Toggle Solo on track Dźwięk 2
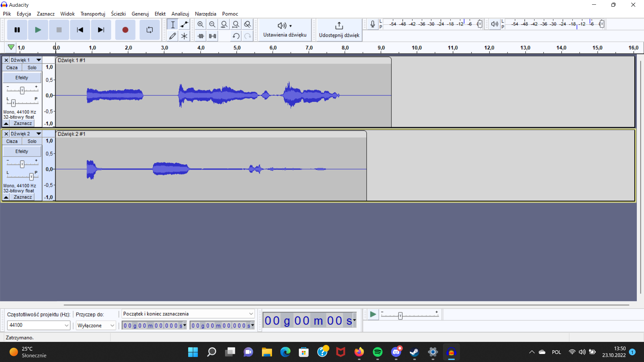The height and width of the screenshot is (362, 644). click(32, 141)
